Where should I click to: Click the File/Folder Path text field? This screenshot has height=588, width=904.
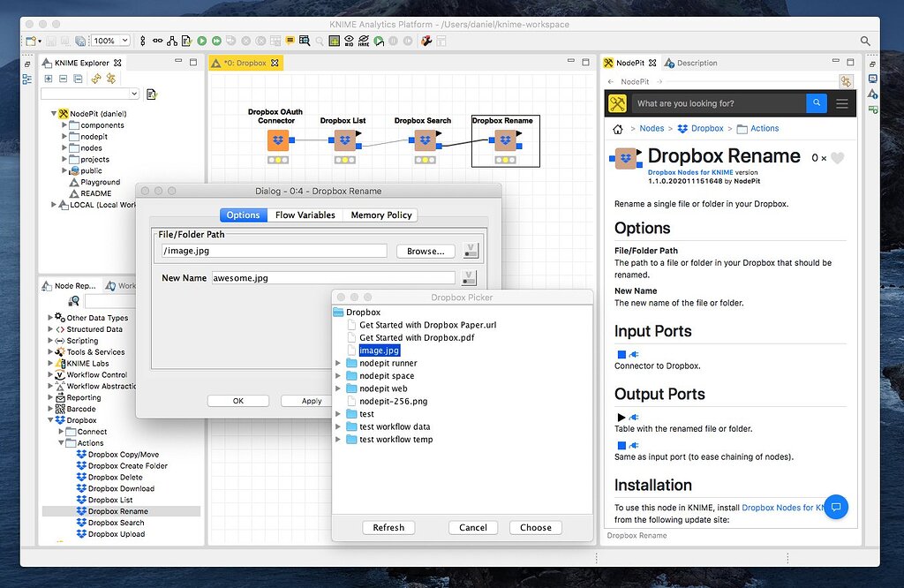(x=275, y=251)
